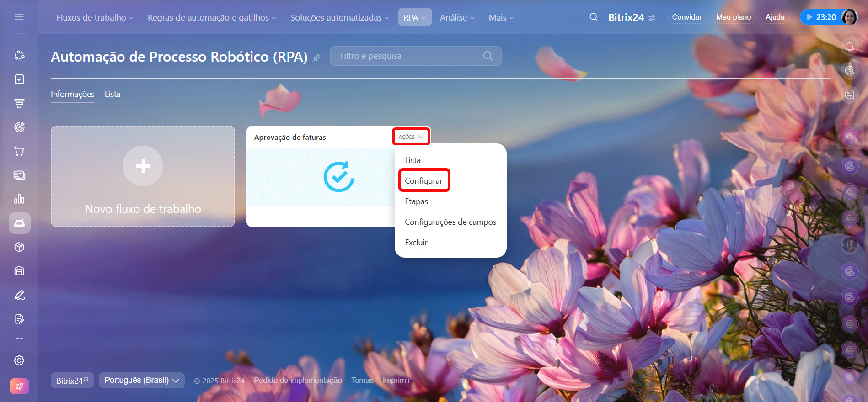This screenshot has height=402, width=868.
Task: Click the robot RPA sidebar icon
Action: click(19, 223)
